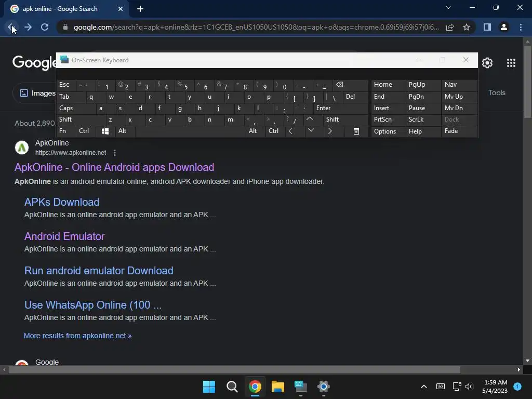Click the Nav key on keyboard
The image size is (532, 399).
pyautogui.click(x=459, y=85)
